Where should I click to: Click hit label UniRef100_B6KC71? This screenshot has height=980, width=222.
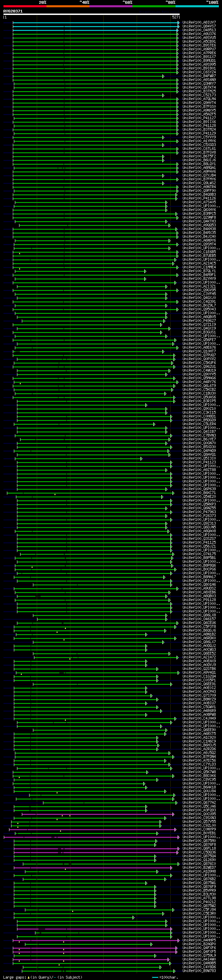point(199,493)
